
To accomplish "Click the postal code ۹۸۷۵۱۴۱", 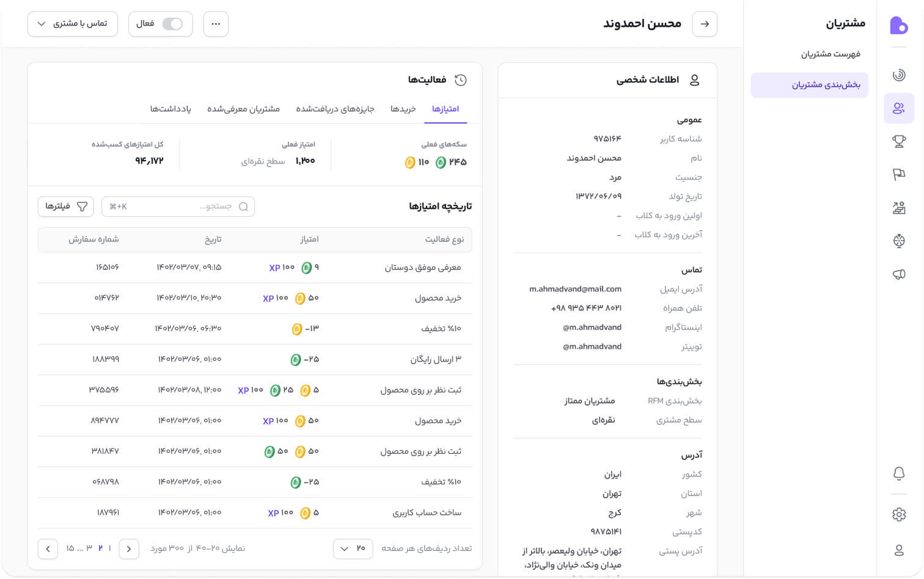I will [x=606, y=531].
